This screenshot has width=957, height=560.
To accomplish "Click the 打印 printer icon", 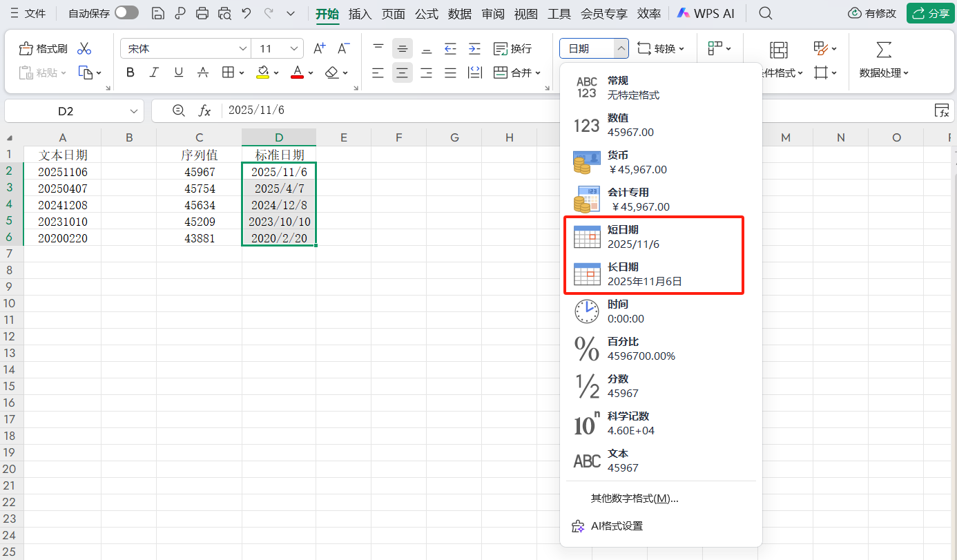I will 202,12.
